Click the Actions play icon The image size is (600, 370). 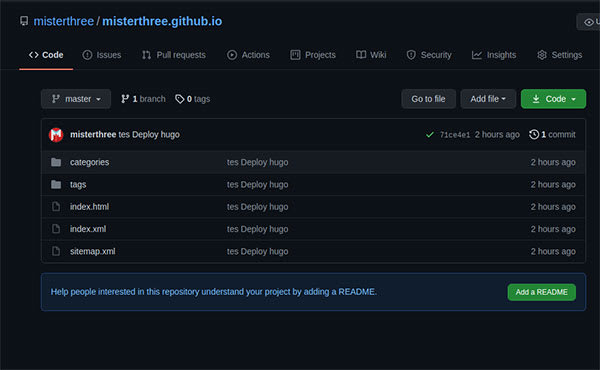[232, 55]
